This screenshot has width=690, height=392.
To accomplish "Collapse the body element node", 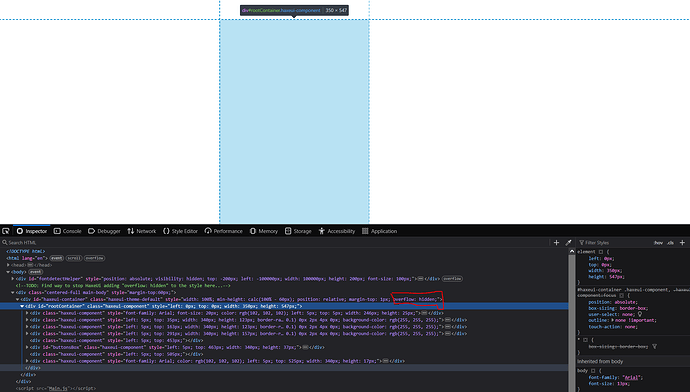I will [8, 272].
